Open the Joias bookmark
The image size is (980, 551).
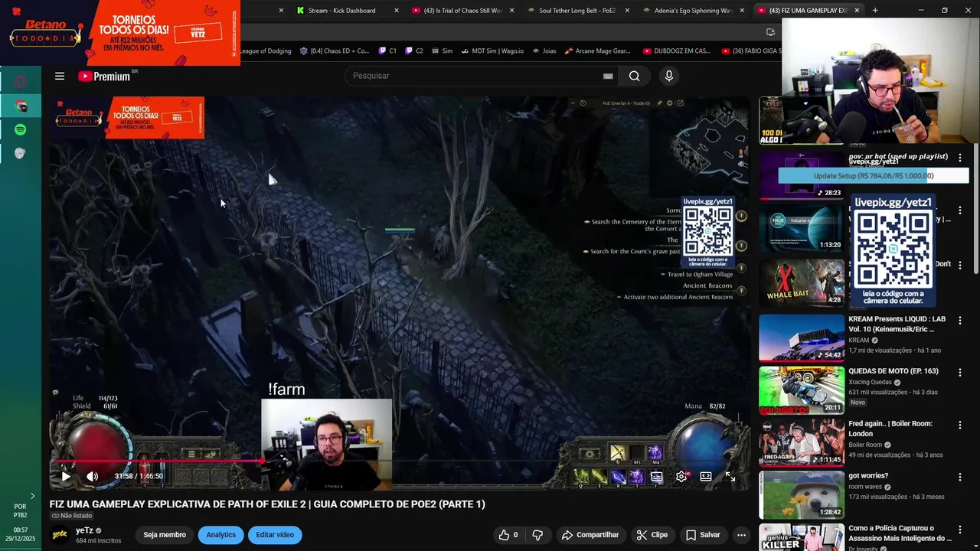pos(544,51)
